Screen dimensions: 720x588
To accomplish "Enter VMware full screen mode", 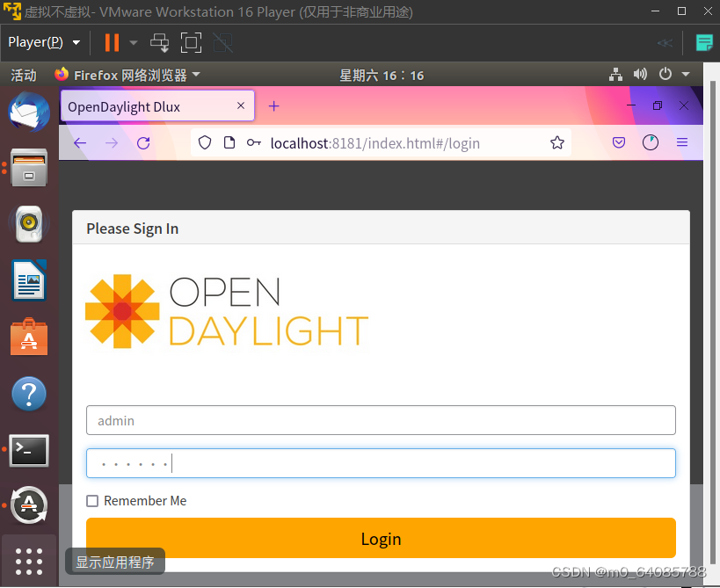I will (x=191, y=43).
